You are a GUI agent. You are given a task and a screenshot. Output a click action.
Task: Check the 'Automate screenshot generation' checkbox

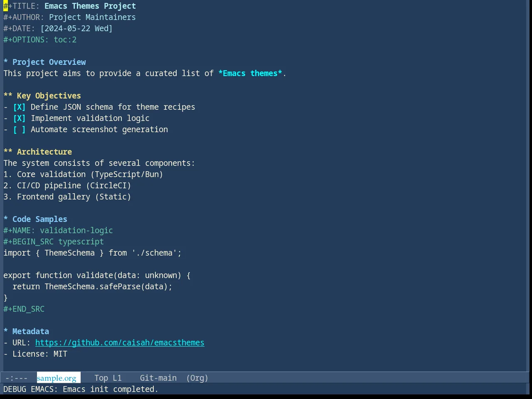pos(19,130)
